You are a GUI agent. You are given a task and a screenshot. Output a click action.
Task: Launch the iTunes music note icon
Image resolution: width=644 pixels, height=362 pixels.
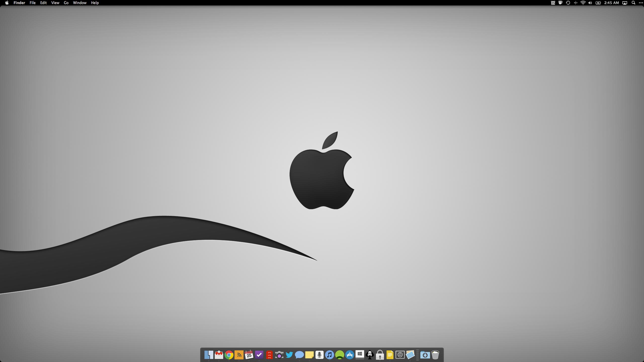(x=330, y=355)
